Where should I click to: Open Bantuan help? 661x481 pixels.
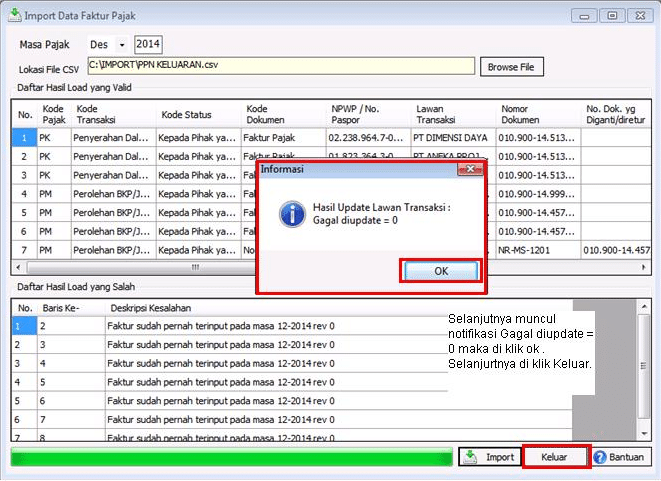click(x=618, y=457)
